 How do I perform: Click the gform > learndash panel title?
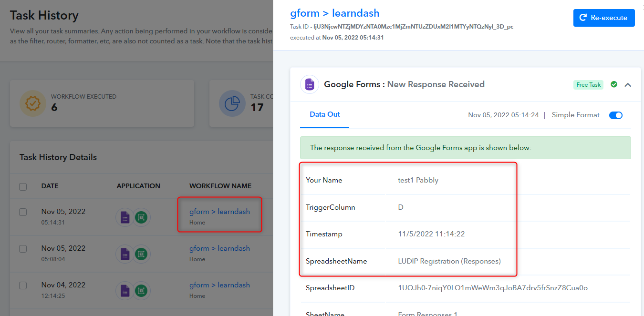click(x=335, y=13)
